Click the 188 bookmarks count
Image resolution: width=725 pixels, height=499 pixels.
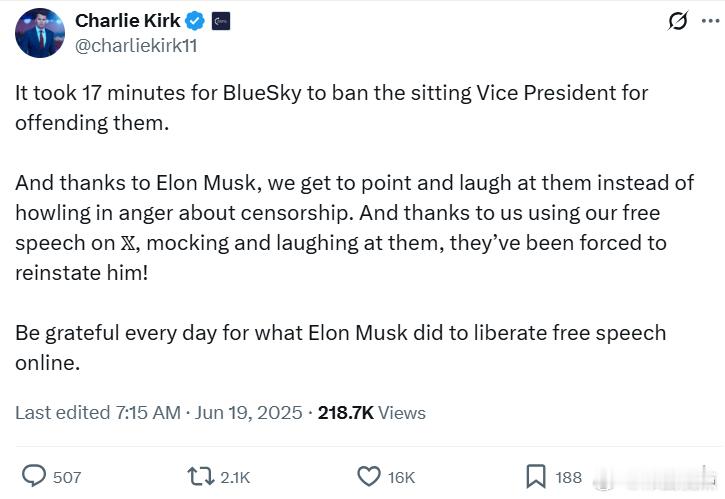(x=568, y=477)
